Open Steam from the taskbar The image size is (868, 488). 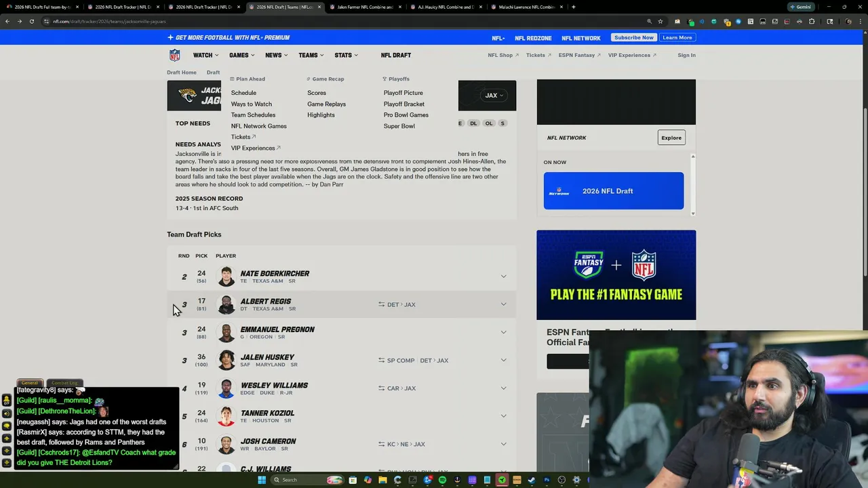[x=532, y=480]
